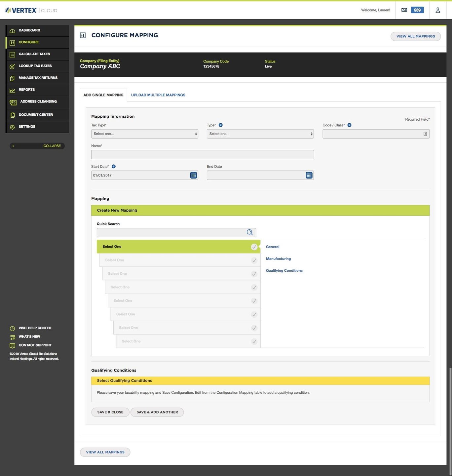Screen dimensions: 452x476
Task: Open Address Cleansing from the sidebar
Action: 37,102
